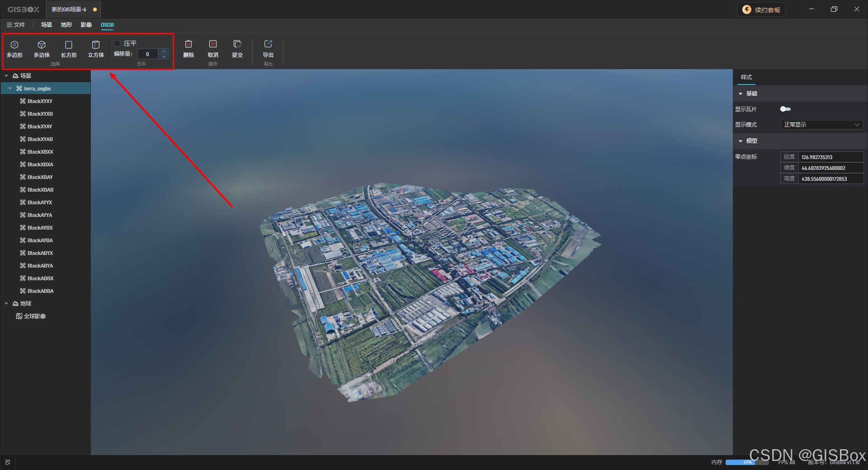Switch to the 影像 imagery tab
Screen dimensions: 868x470
coord(86,25)
